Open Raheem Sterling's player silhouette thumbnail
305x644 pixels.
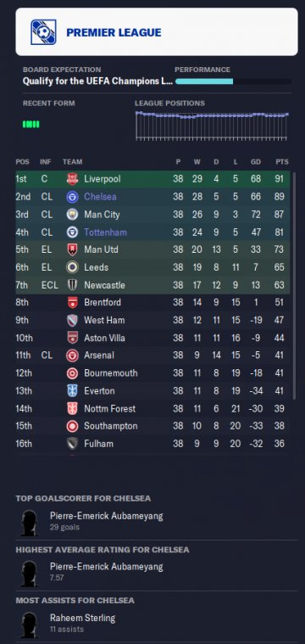(x=30, y=624)
